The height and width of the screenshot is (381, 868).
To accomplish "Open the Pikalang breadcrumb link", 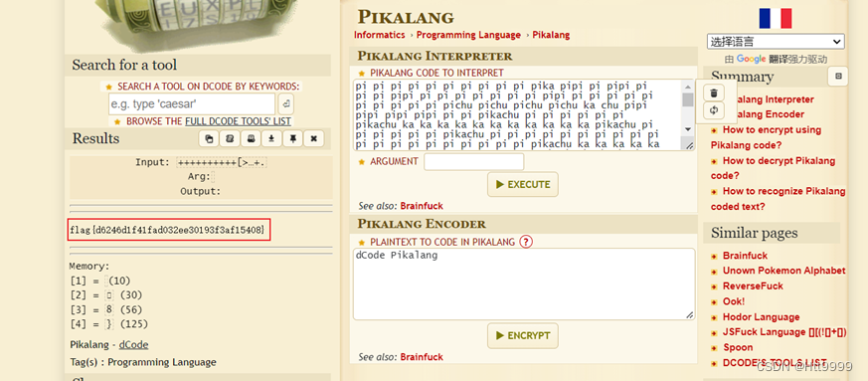I will 551,35.
